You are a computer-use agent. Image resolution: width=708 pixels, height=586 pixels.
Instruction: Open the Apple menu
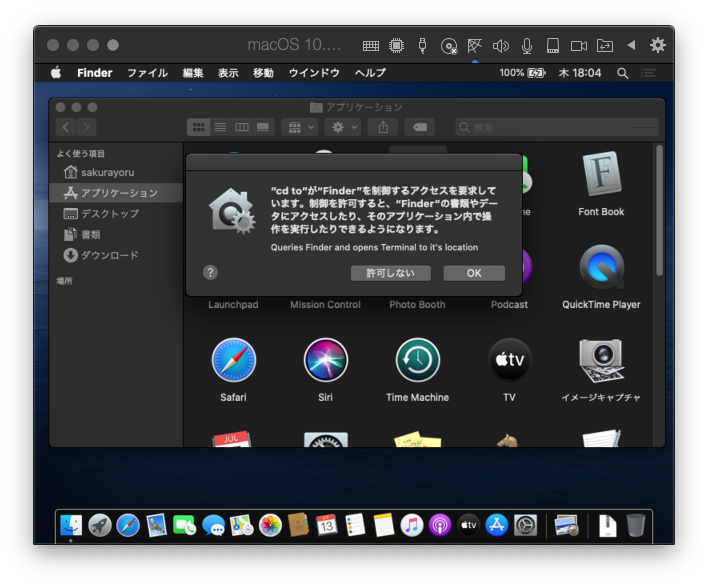coord(56,72)
